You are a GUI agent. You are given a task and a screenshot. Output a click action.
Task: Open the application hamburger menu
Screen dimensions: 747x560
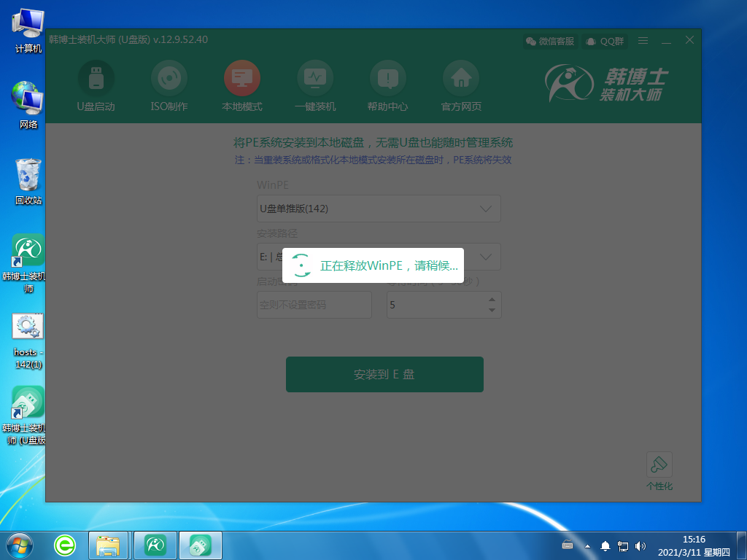[643, 41]
